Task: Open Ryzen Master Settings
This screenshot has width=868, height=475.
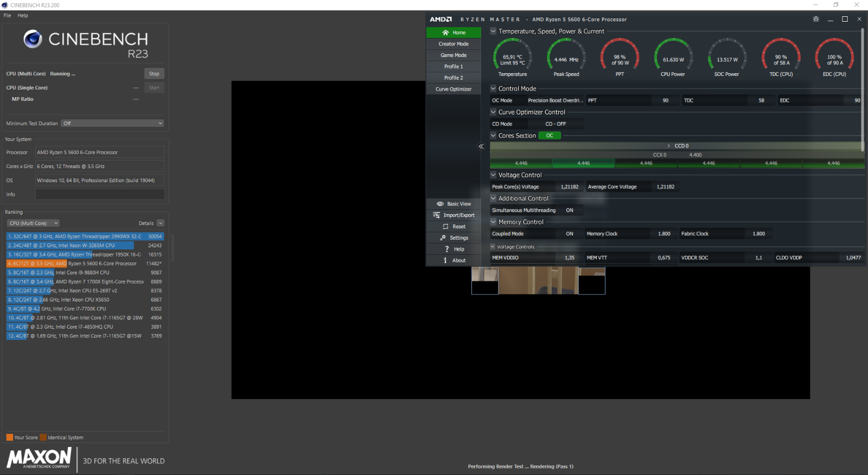Action: click(454, 238)
